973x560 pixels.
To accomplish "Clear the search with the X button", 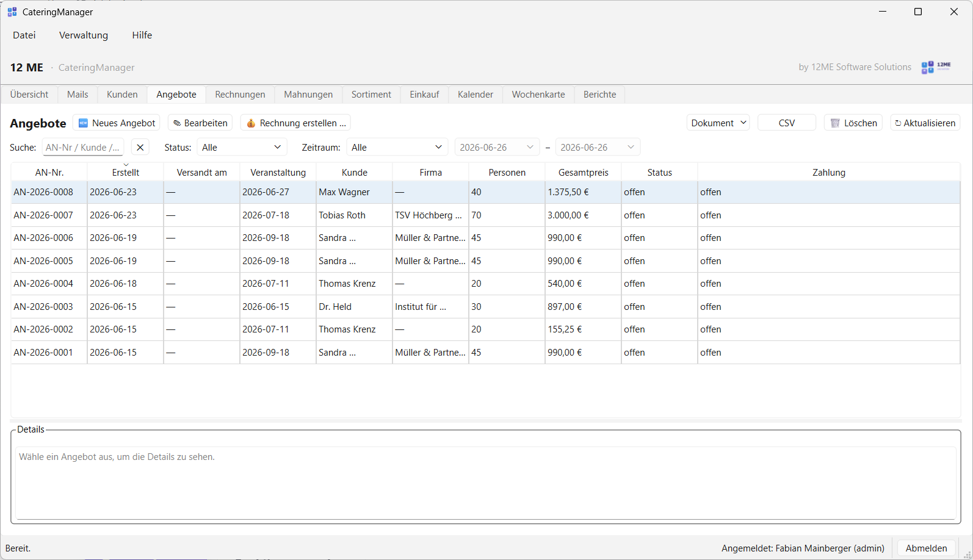I will click(140, 148).
